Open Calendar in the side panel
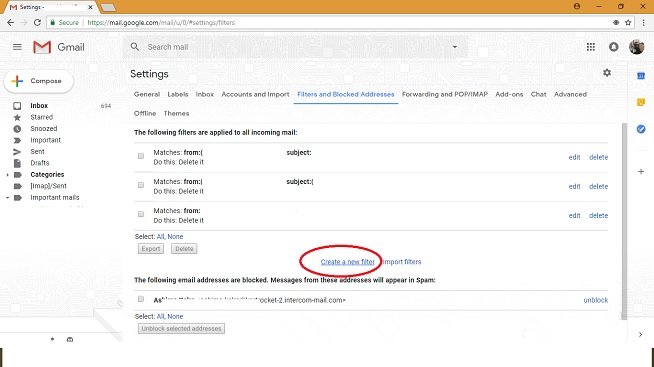The width and height of the screenshot is (654, 367). point(641,76)
